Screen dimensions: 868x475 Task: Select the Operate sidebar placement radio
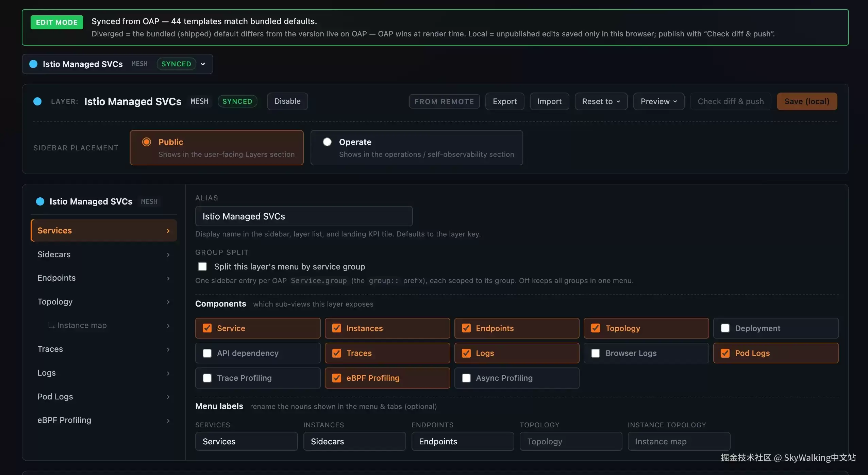tap(327, 142)
